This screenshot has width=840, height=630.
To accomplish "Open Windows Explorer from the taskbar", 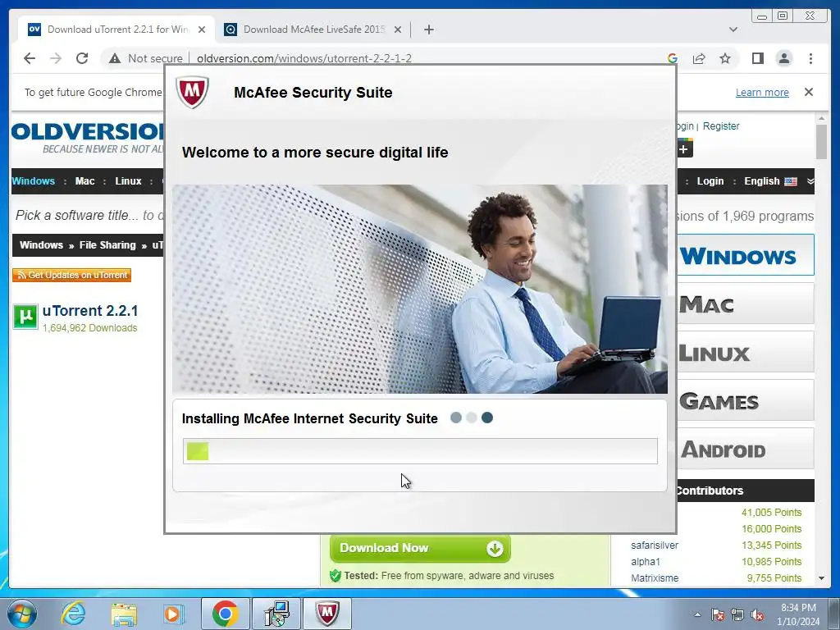I will [124, 614].
